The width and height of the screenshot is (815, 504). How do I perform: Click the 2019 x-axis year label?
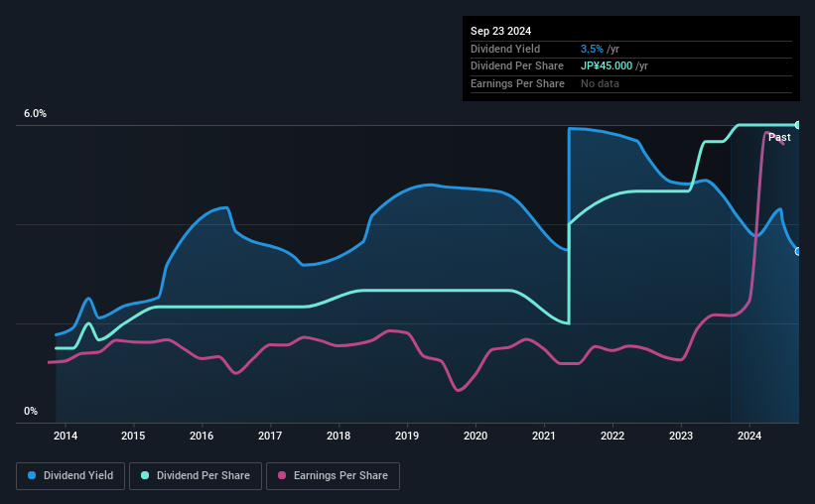point(407,436)
